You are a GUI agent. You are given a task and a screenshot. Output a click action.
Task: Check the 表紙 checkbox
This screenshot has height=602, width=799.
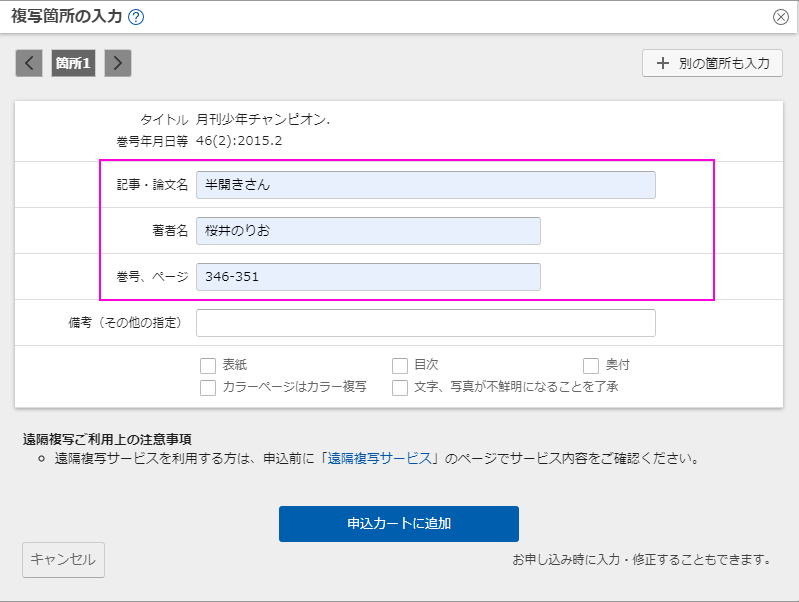(208, 366)
